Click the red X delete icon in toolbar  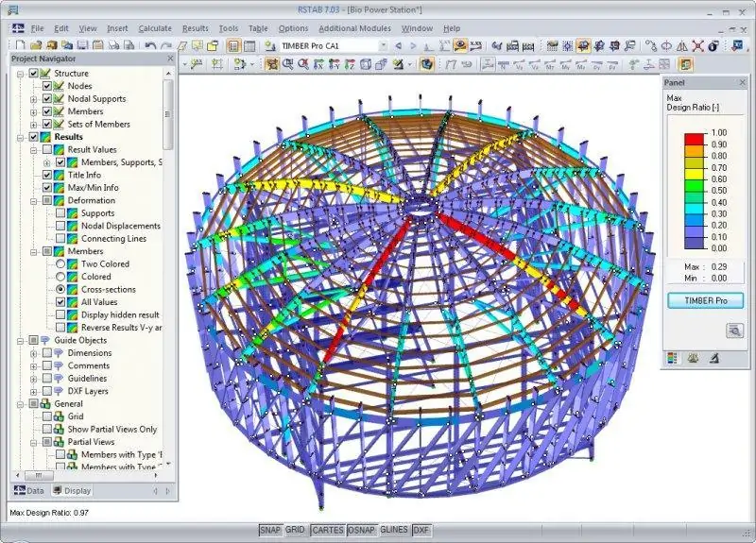[x=697, y=45]
